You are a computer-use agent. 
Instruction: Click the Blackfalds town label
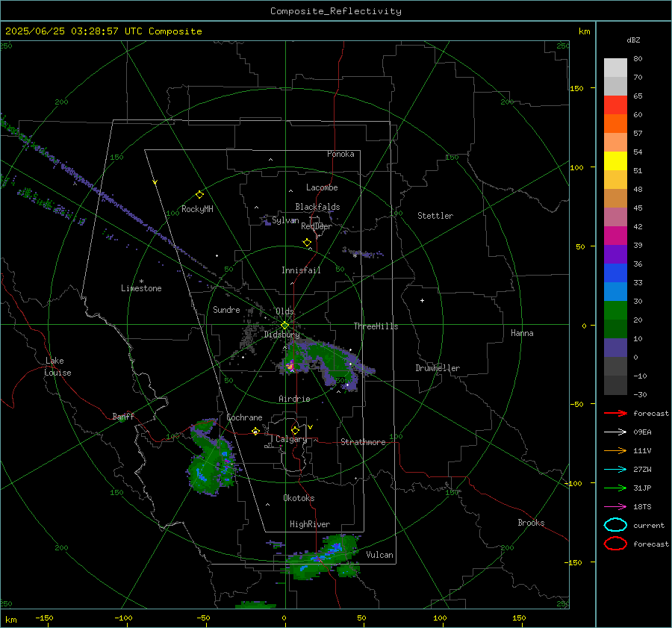point(317,207)
